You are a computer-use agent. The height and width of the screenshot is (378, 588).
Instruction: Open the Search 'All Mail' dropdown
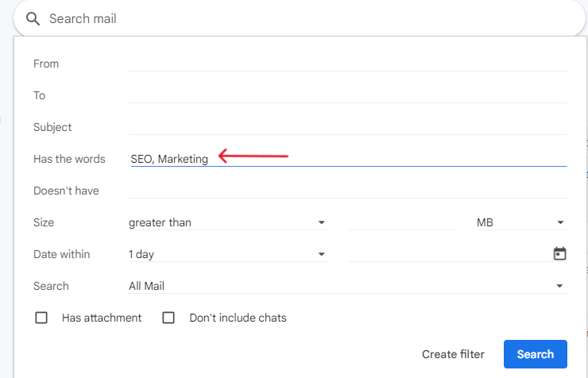click(347, 286)
